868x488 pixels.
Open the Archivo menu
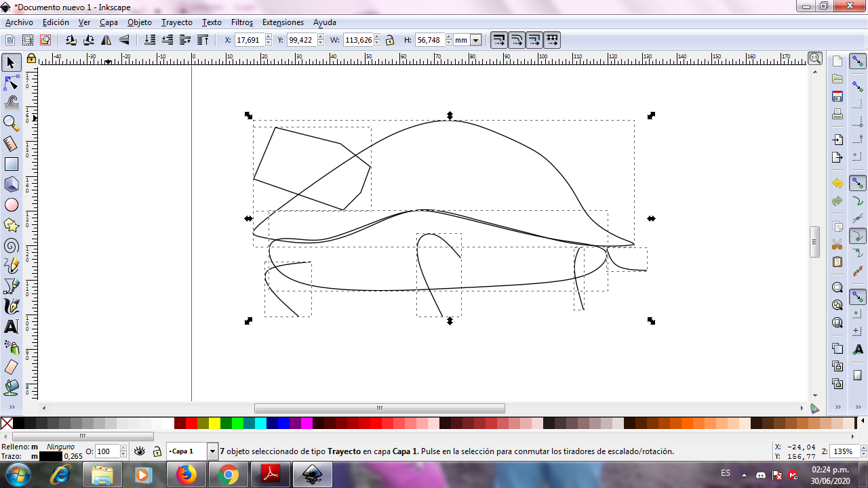(19, 22)
